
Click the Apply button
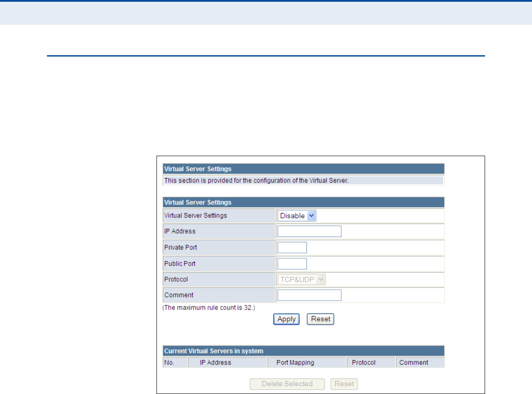click(286, 319)
